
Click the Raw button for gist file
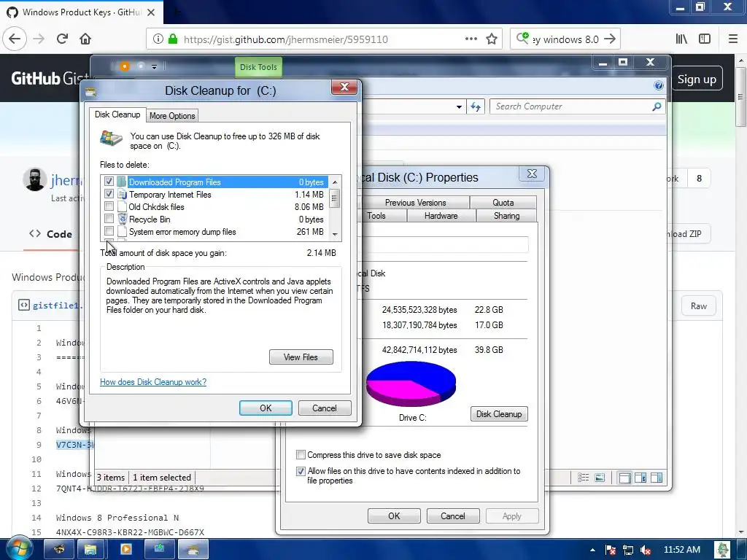pyautogui.click(x=698, y=306)
